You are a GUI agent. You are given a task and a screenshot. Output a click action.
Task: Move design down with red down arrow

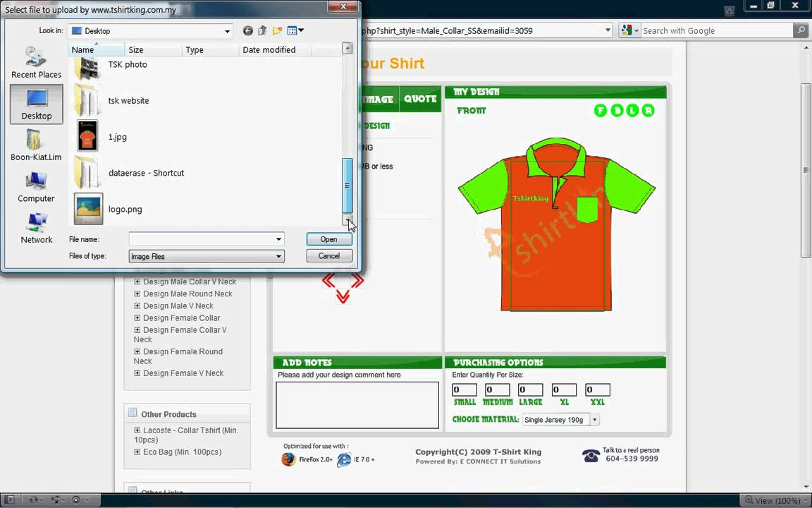pos(343,296)
